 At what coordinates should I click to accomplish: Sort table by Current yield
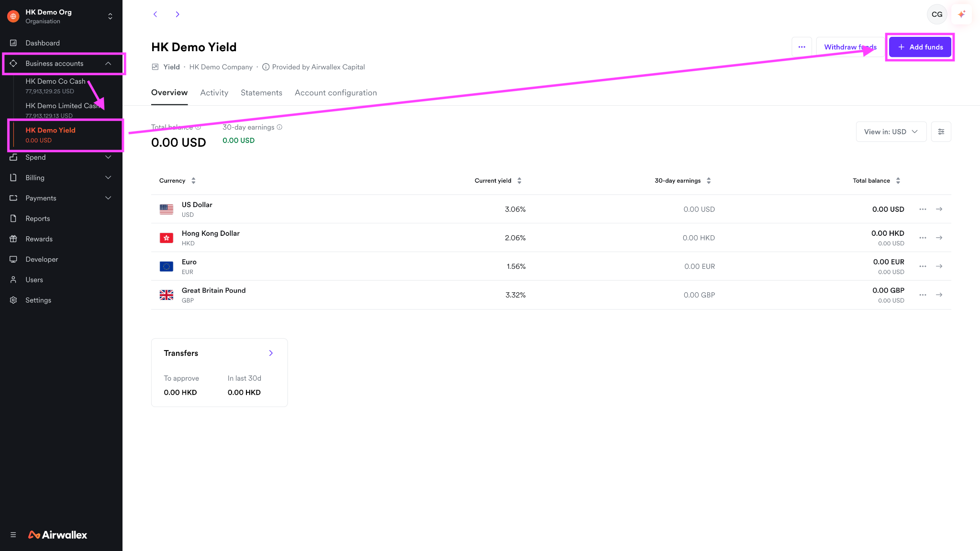pos(498,181)
